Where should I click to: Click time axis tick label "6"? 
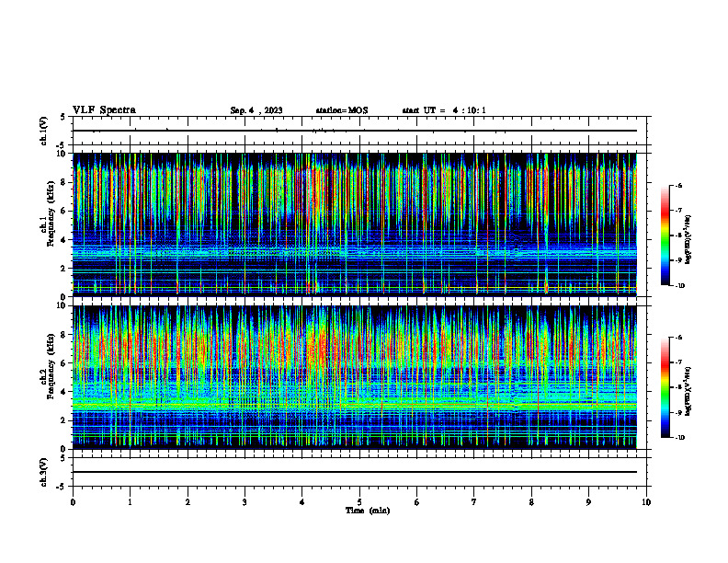coord(417,502)
